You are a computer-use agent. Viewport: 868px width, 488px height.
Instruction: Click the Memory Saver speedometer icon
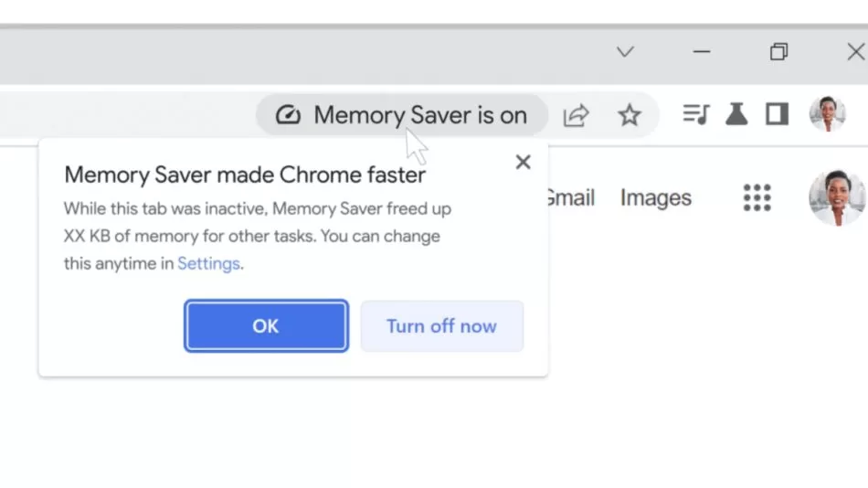tap(288, 115)
